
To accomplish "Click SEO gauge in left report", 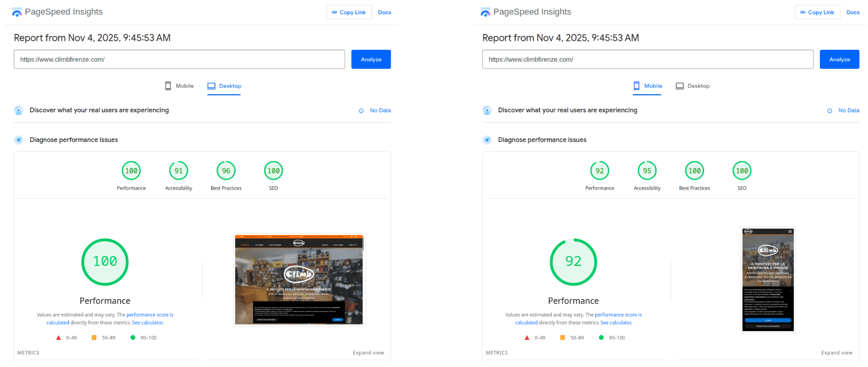I will point(274,171).
